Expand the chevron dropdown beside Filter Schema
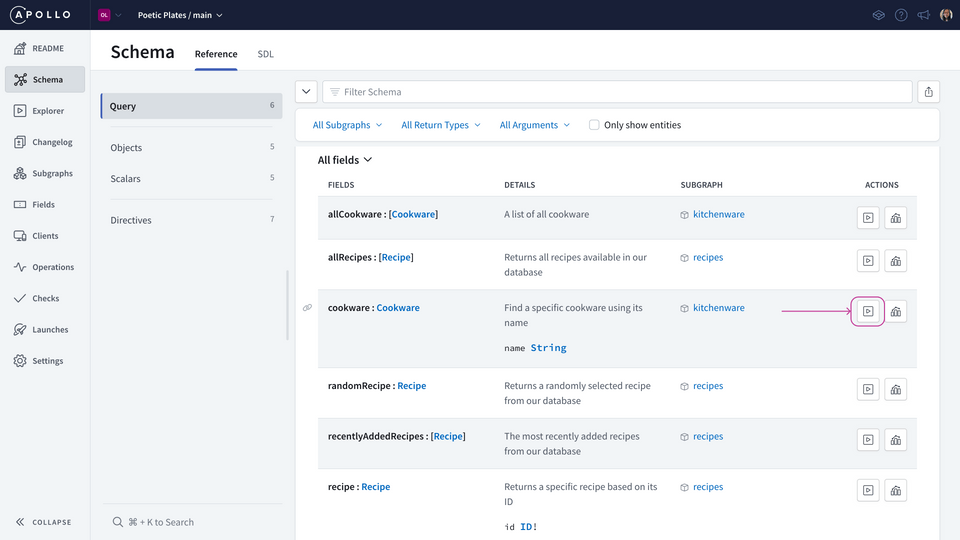The image size is (960, 540). (306, 92)
